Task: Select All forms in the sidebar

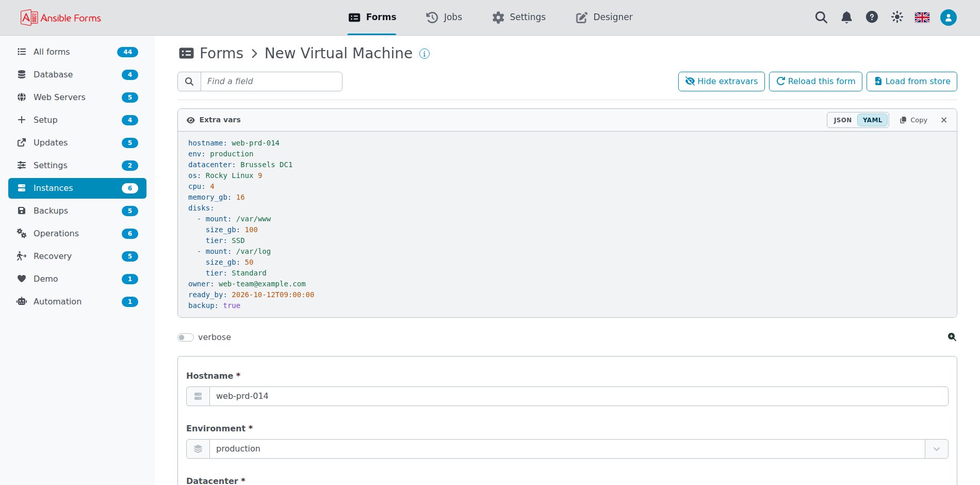Action: (77, 52)
